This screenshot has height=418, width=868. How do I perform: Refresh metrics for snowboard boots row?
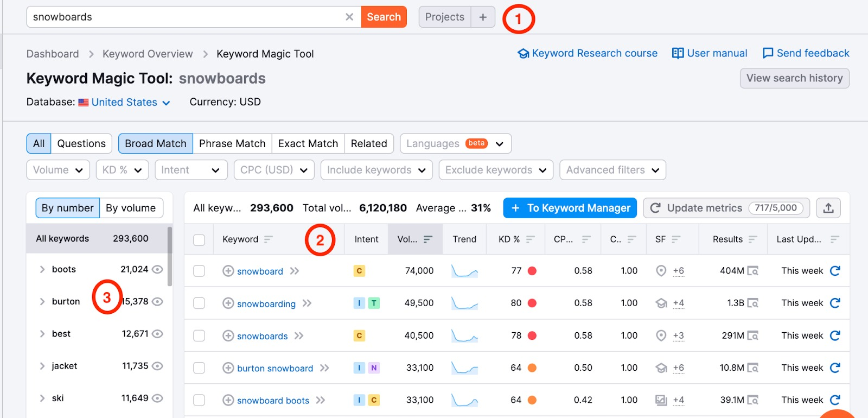pyautogui.click(x=835, y=400)
